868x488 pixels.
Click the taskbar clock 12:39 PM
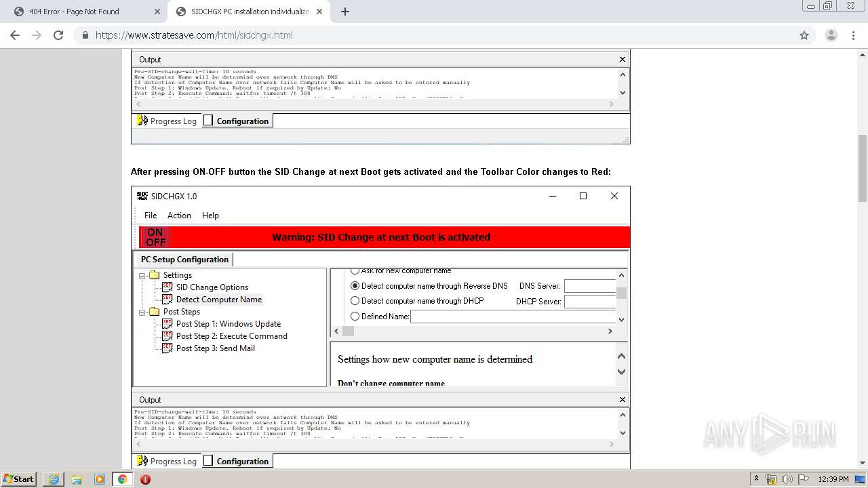coord(833,479)
